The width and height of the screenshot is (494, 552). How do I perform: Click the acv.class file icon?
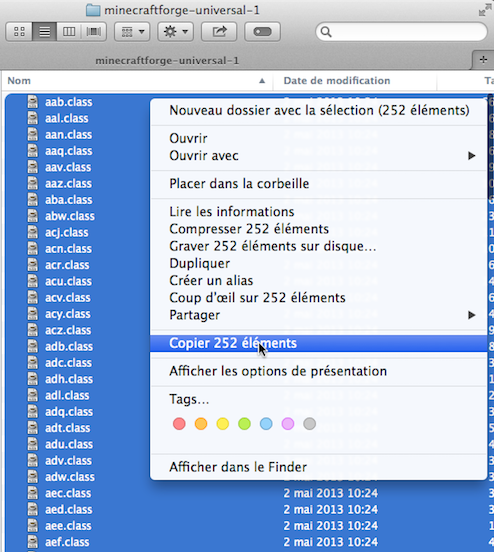[33, 297]
